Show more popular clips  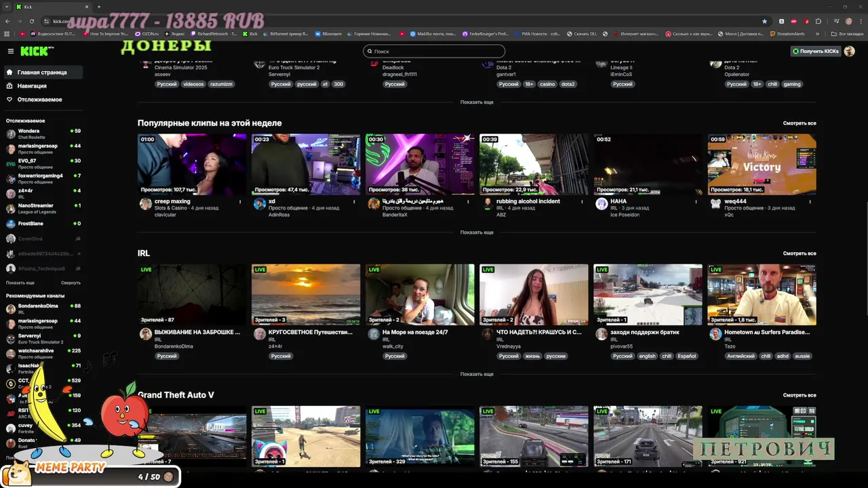(x=477, y=232)
